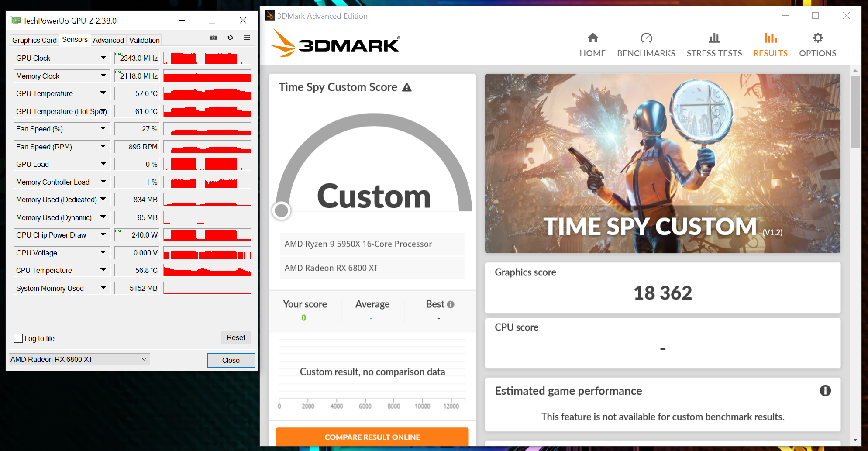Open the GPU Chip Power Draw dropdown
The image size is (868, 451).
point(103,234)
